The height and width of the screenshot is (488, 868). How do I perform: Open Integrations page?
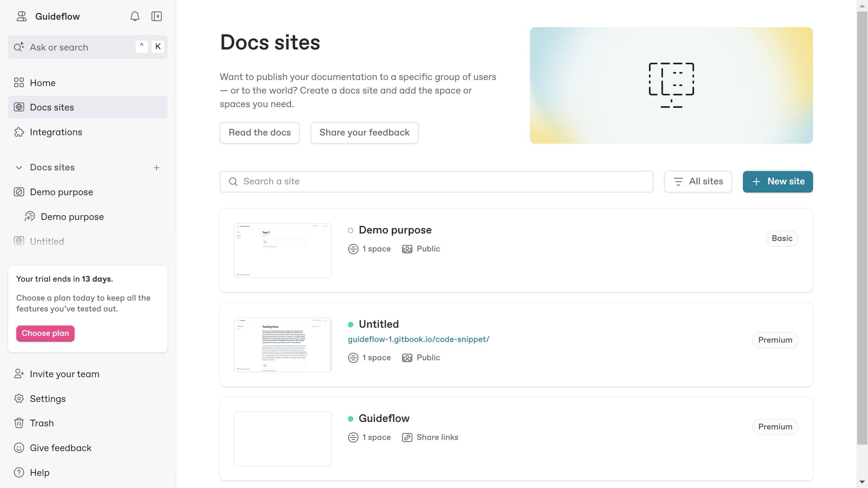click(87, 132)
